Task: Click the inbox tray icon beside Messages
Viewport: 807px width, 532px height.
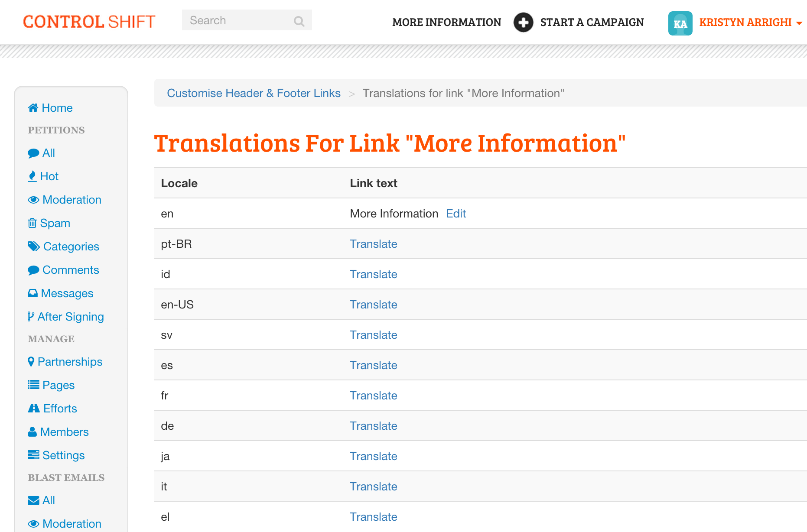Action: pyautogui.click(x=33, y=293)
